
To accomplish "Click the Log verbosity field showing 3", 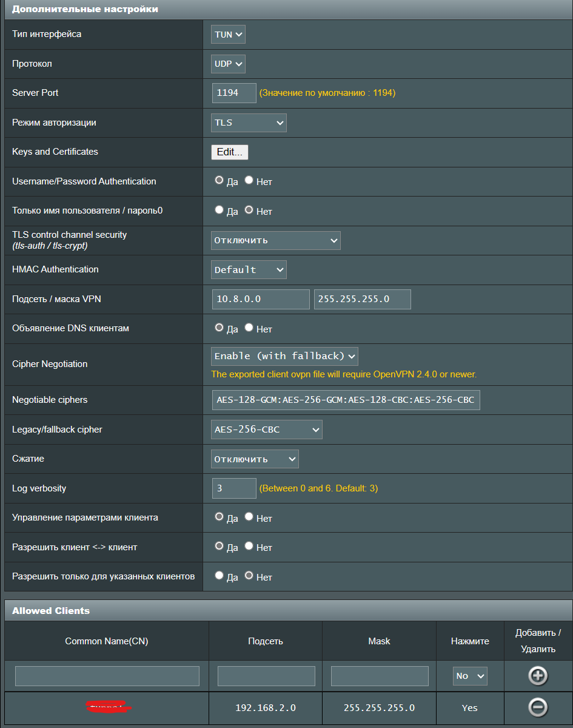I will click(x=234, y=488).
